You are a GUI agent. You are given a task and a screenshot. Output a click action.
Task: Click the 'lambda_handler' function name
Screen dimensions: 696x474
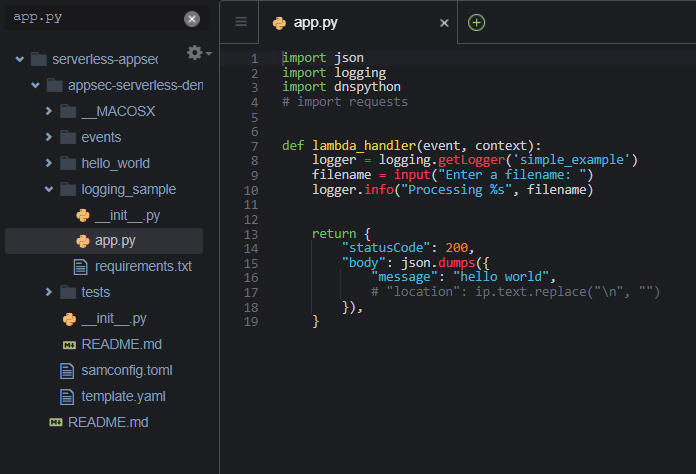(x=364, y=146)
